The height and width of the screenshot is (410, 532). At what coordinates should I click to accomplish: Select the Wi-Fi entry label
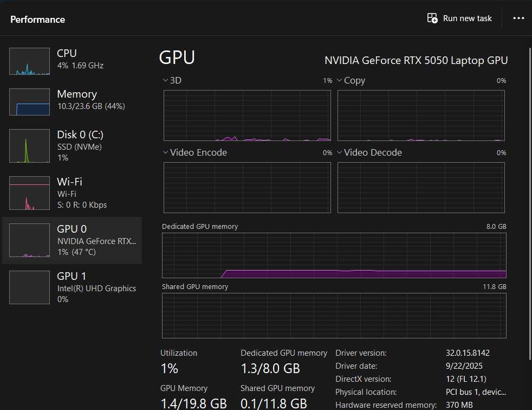pyautogui.click(x=69, y=182)
